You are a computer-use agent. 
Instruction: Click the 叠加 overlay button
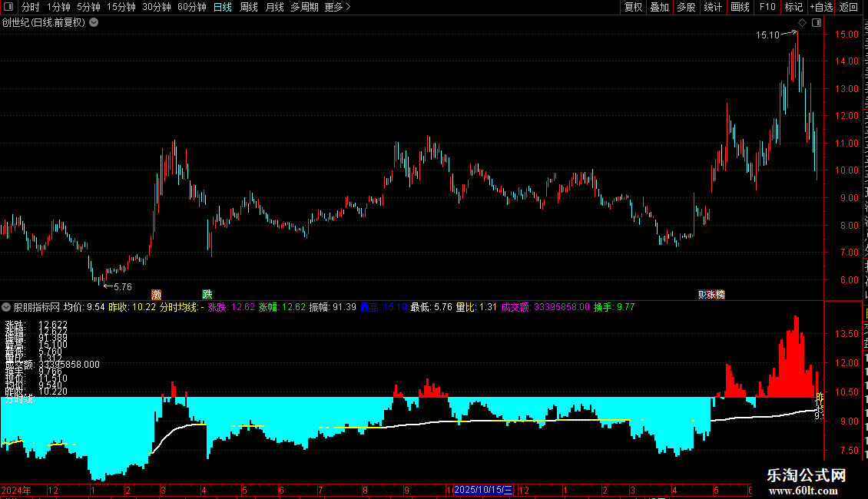click(660, 7)
